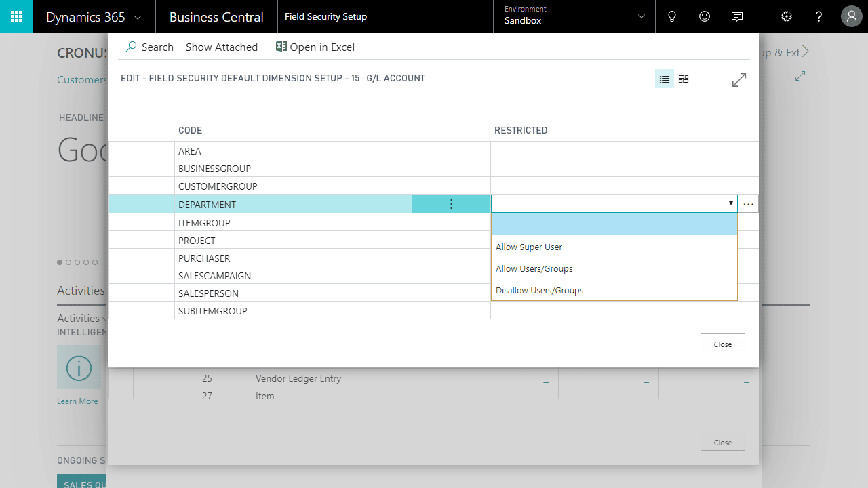Select the fifth headline carousel dot
Screen dimensions: 868x488
[95, 262]
